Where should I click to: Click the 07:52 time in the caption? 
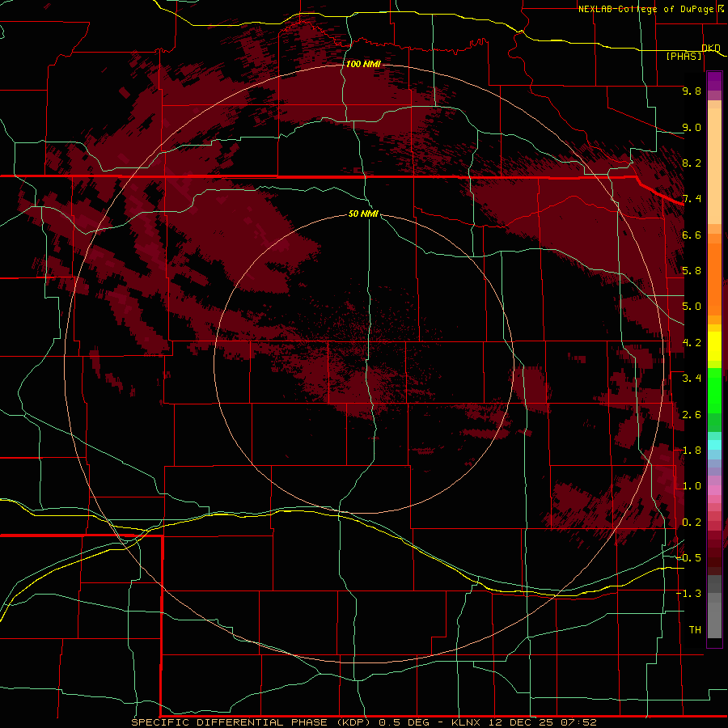(x=578, y=722)
